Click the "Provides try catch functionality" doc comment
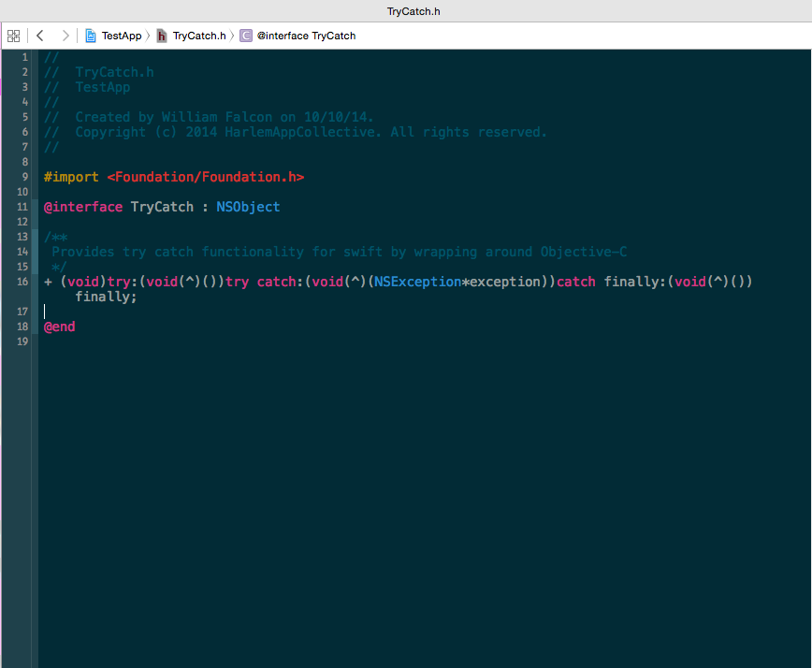Viewport: 812px width, 668px height. pyautogui.click(x=340, y=252)
